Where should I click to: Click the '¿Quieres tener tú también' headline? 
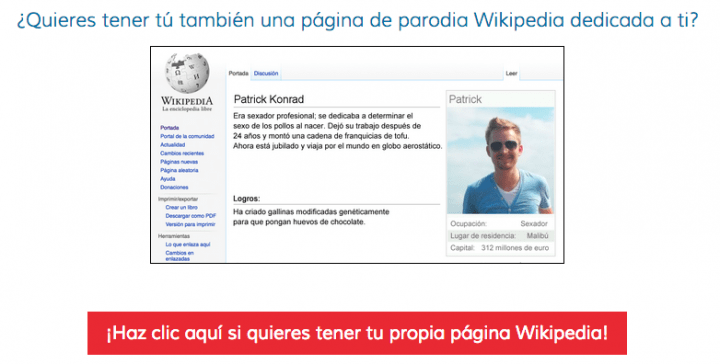click(x=357, y=20)
